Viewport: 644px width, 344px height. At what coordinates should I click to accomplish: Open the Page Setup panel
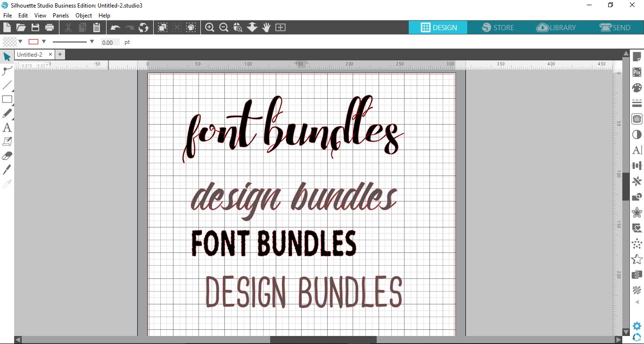coord(637,57)
